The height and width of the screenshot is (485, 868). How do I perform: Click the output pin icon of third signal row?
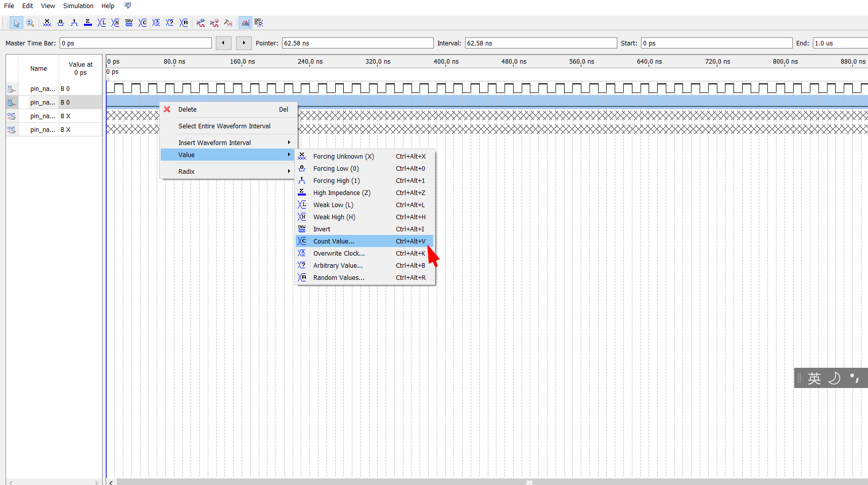point(12,116)
